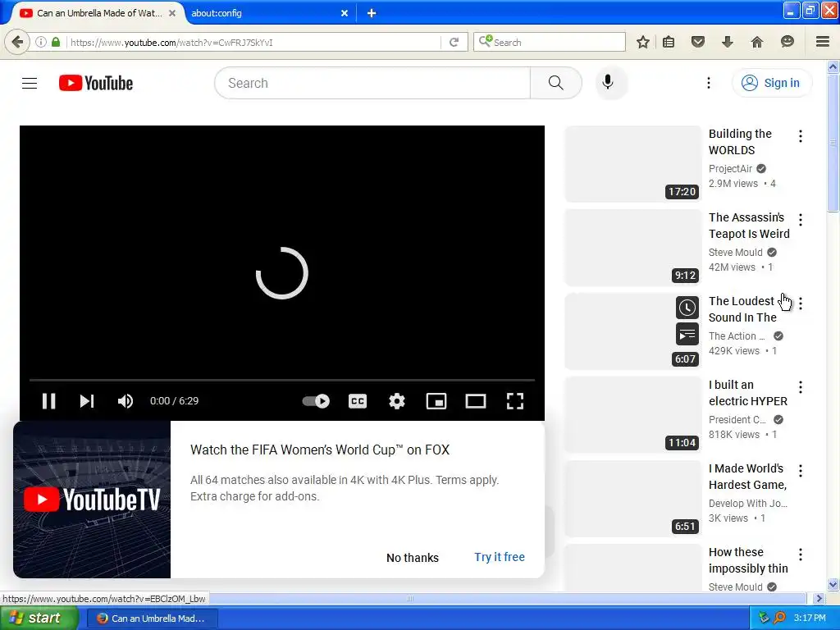Show site information icon in the address bar

[x=41, y=42]
